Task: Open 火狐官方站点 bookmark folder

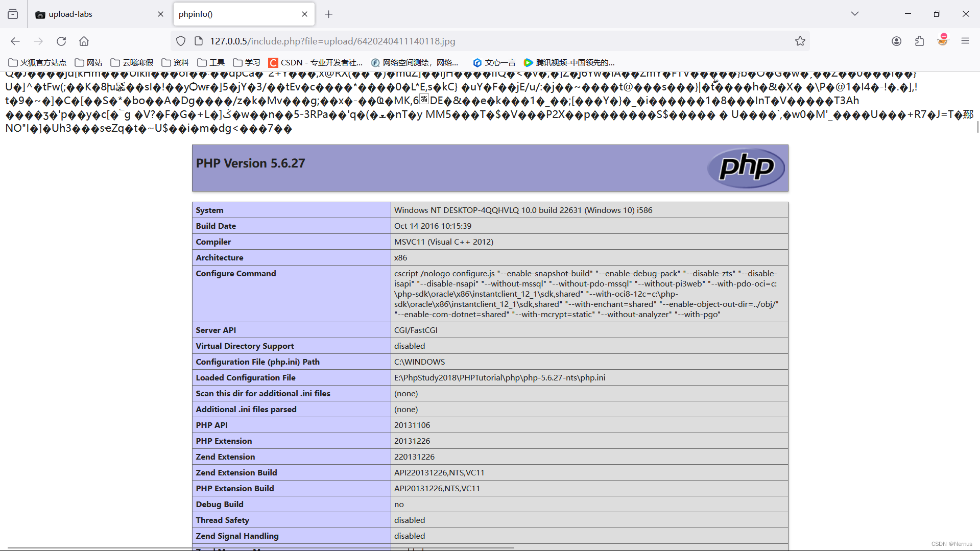Action: pyautogui.click(x=37, y=63)
